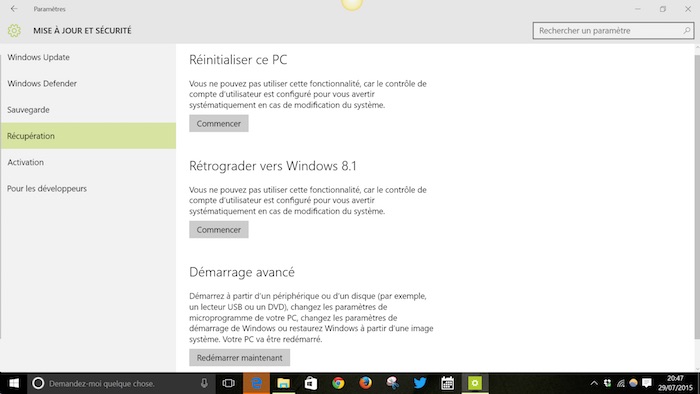This screenshot has height=394, width=700.
Task: Click Commencer under Rétrograder vers Windows 8.1
Action: point(219,230)
